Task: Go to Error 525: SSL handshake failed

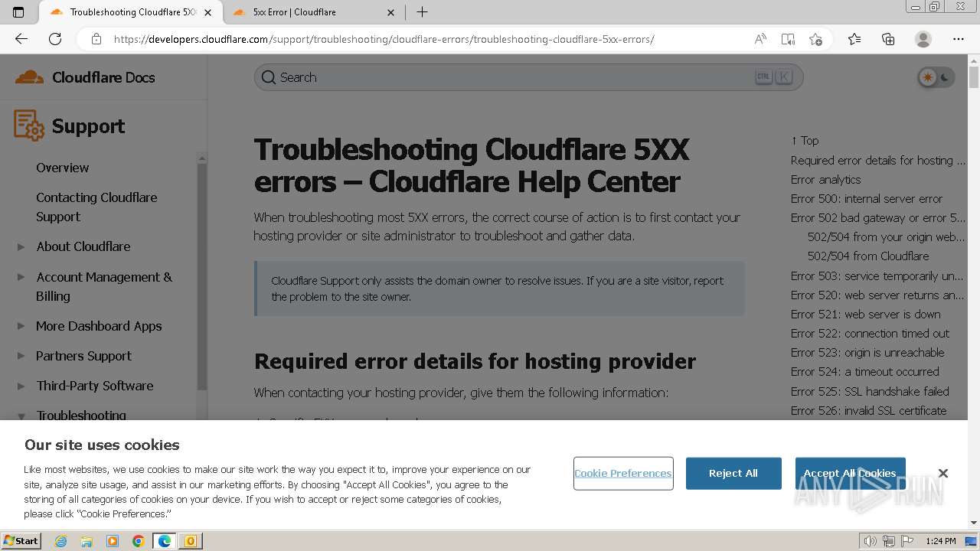Action: [x=870, y=391]
